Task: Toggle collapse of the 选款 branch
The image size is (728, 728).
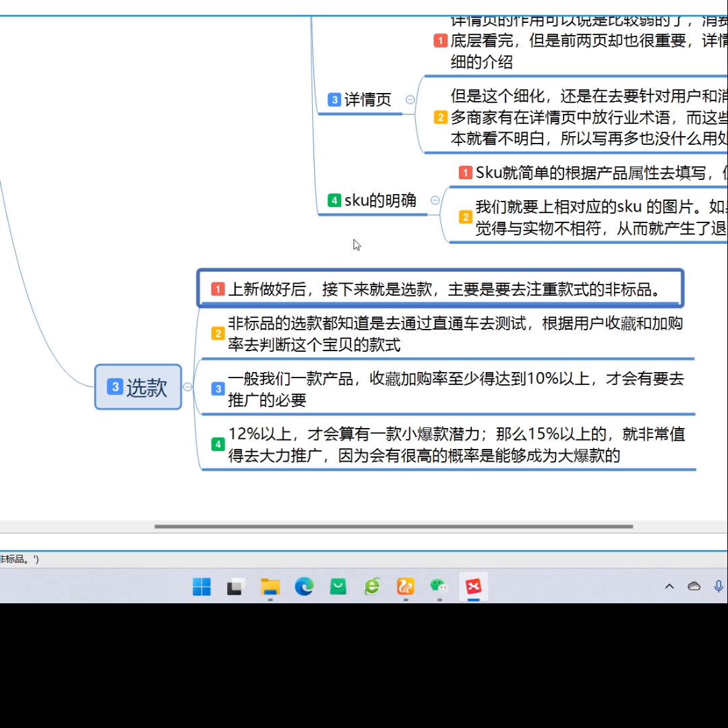Action: (x=187, y=387)
